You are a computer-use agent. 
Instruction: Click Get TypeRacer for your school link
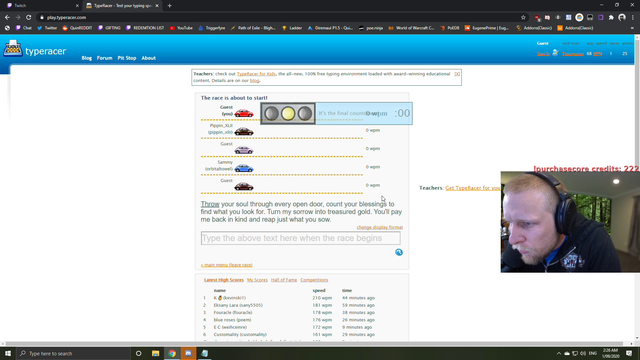coord(473,188)
